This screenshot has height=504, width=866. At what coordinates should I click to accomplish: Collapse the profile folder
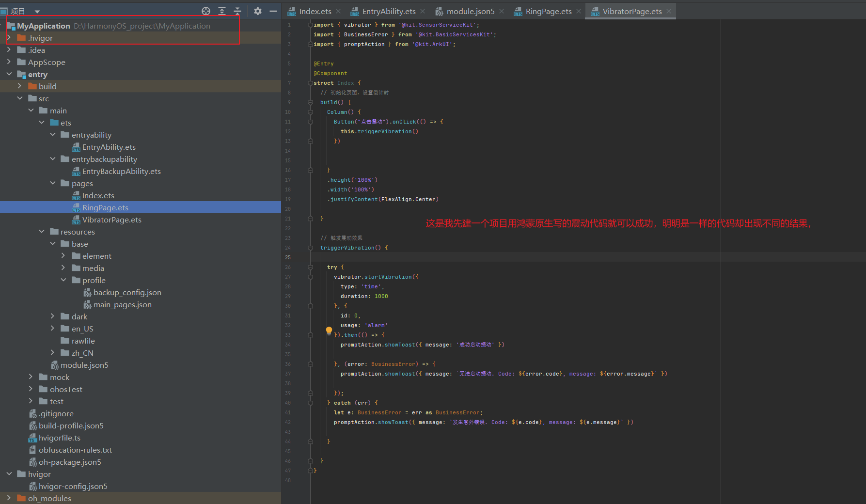[63, 280]
